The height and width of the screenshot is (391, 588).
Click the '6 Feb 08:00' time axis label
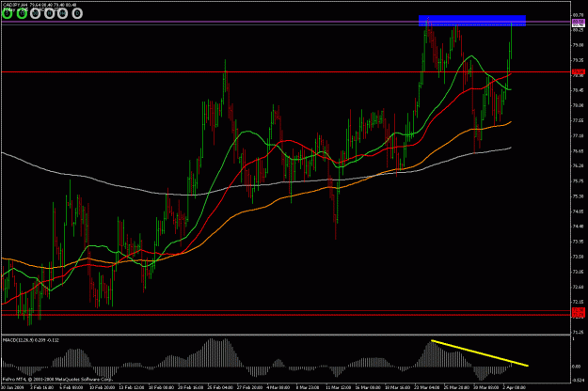coord(72,387)
